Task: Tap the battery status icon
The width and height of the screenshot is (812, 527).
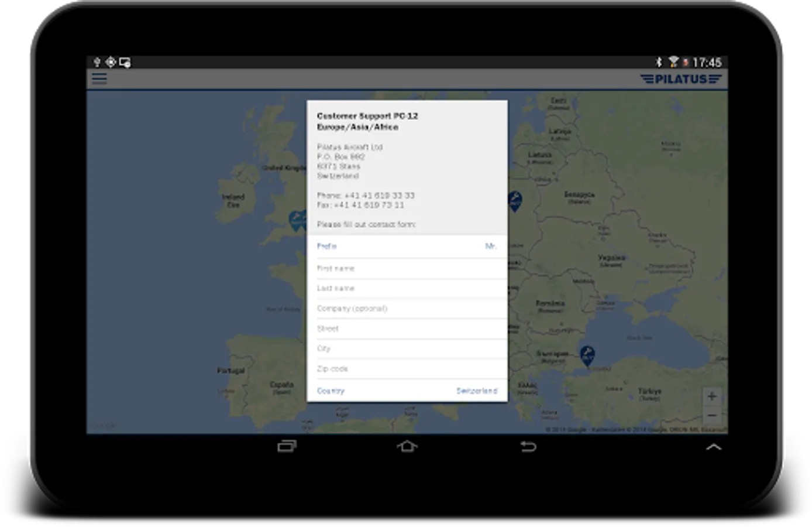Action: click(x=686, y=62)
